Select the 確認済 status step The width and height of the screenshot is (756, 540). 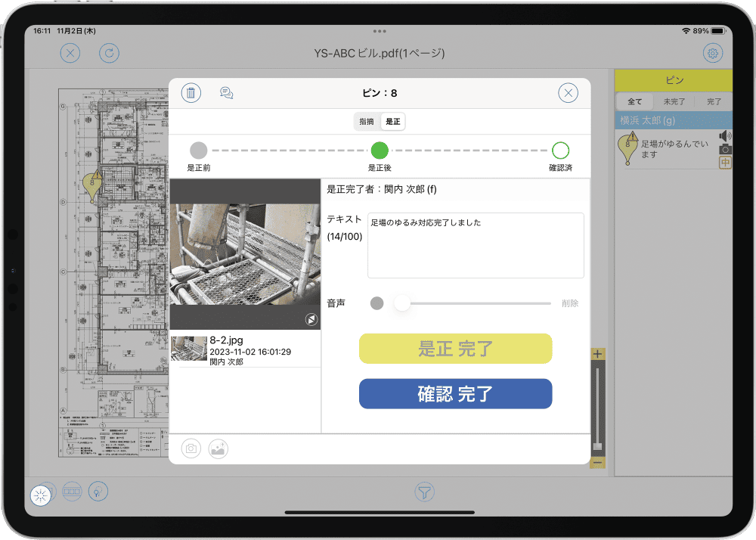(x=560, y=150)
